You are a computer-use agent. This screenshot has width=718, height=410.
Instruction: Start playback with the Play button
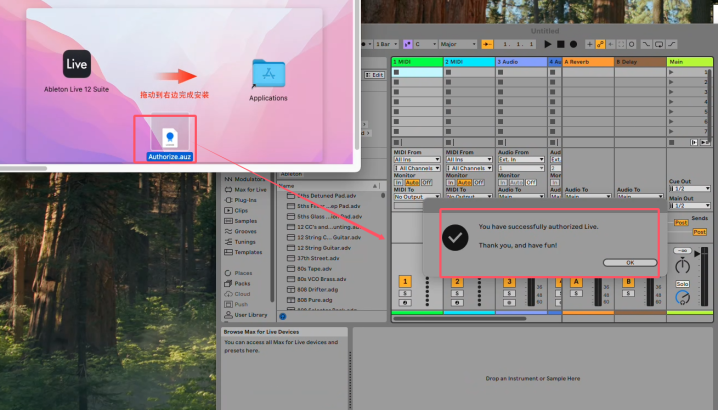pos(548,44)
